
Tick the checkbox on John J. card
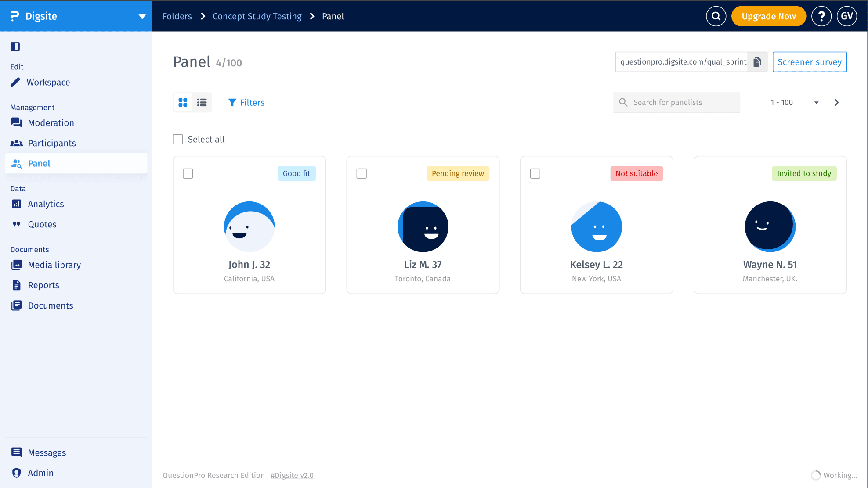tap(188, 173)
